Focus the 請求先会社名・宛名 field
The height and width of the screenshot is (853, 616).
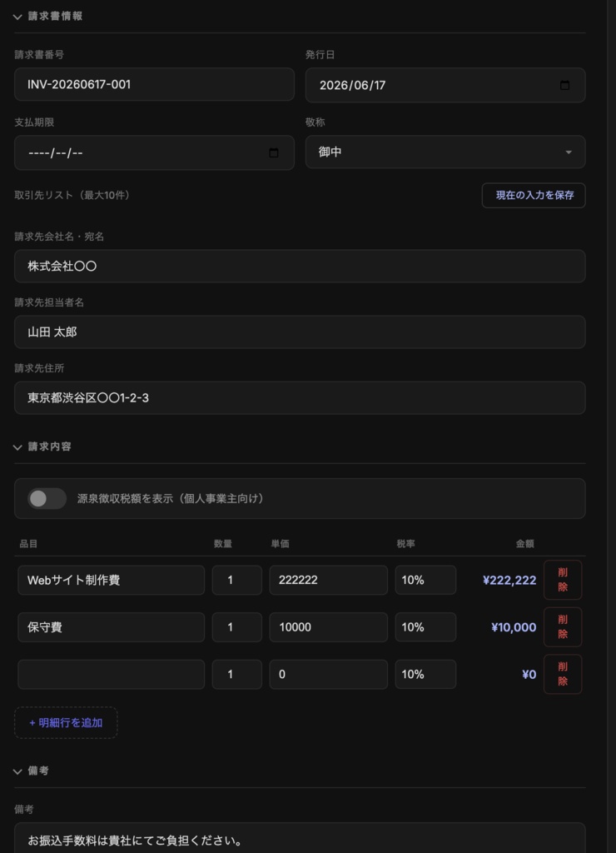click(x=300, y=266)
